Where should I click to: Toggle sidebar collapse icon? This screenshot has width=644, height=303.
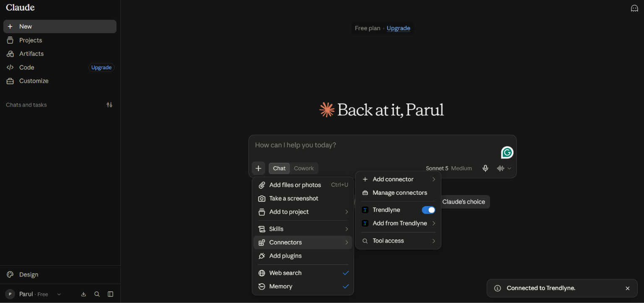click(x=110, y=294)
